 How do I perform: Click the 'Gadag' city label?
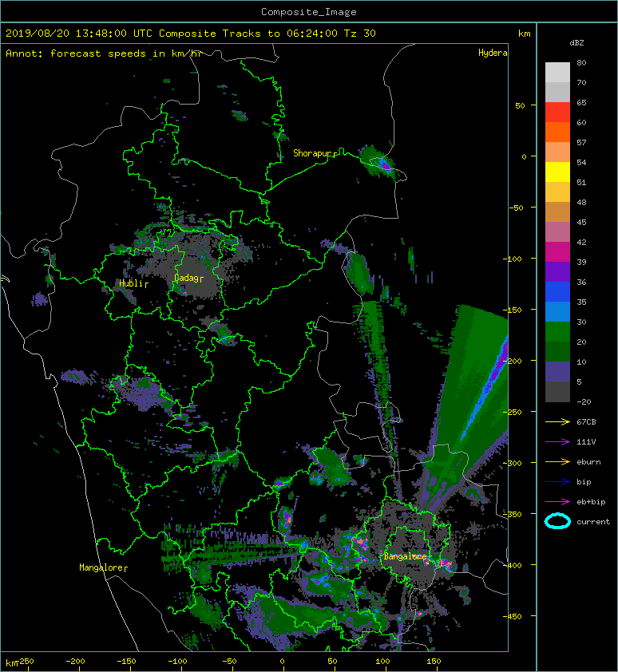point(186,279)
